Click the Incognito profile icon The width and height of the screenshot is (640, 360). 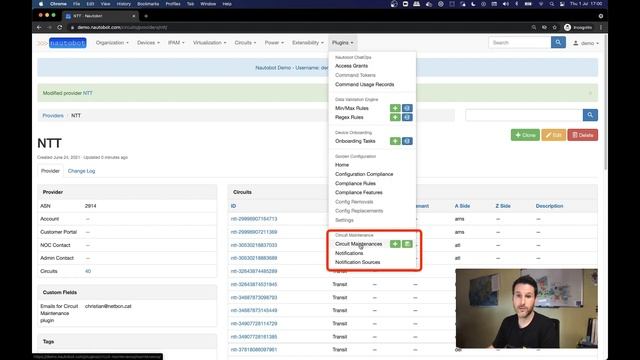567,27
